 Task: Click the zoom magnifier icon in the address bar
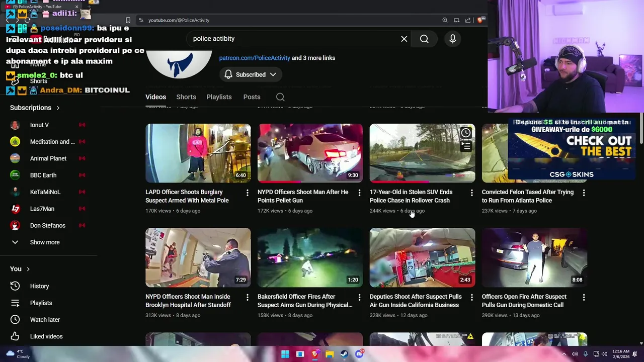pyautogui.click(x=445, y=20)
